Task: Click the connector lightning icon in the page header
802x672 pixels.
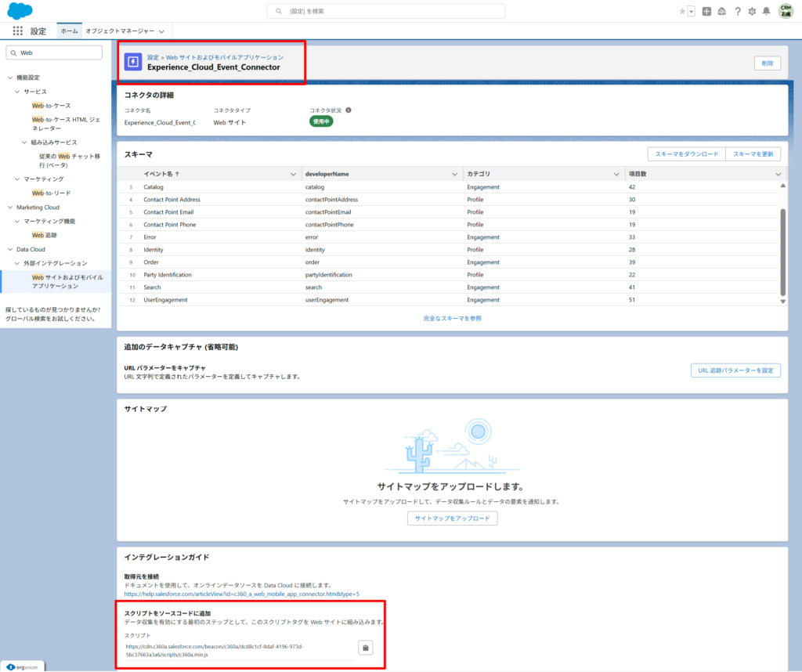Action: coord(133,62)
